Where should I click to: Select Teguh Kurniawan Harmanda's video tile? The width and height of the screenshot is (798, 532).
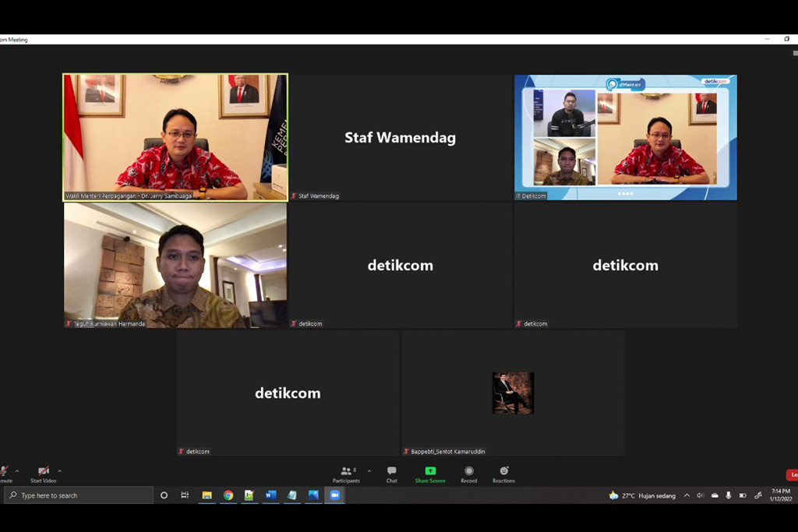[x=175, y=265]
